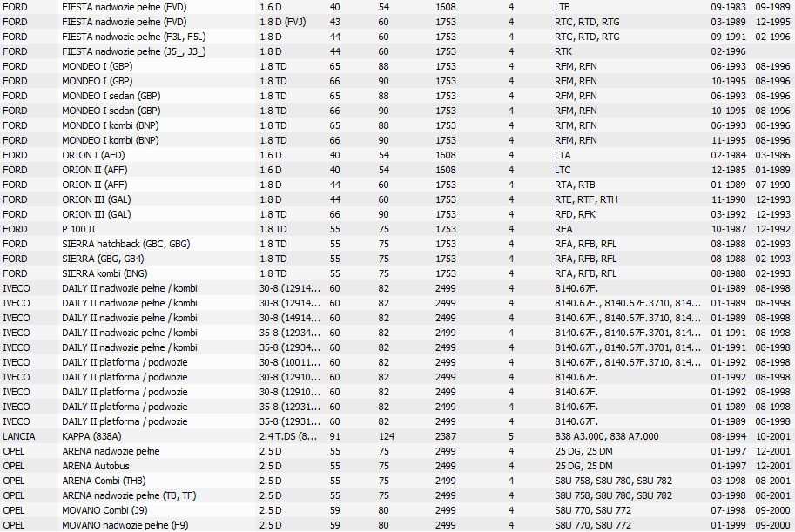This screenshot has height=532, width=795.
Task: Click ORION III (GAL) 1.8 TD row
Action: pyautogui.click(x=397, y=214)
